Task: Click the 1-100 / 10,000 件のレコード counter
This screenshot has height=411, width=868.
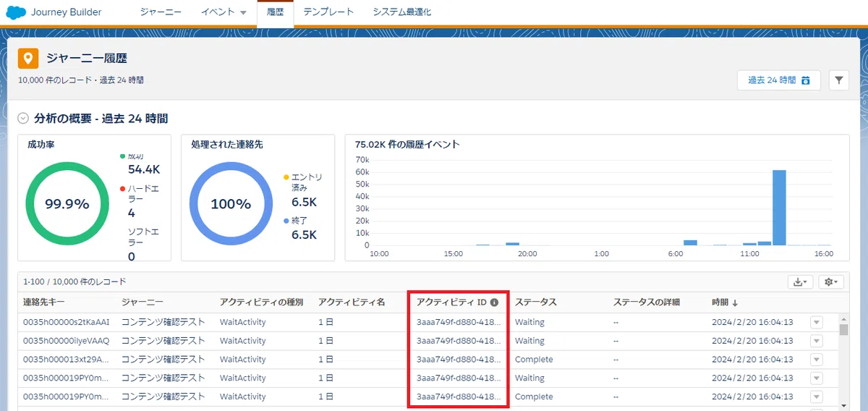Action: click(75, 281)
